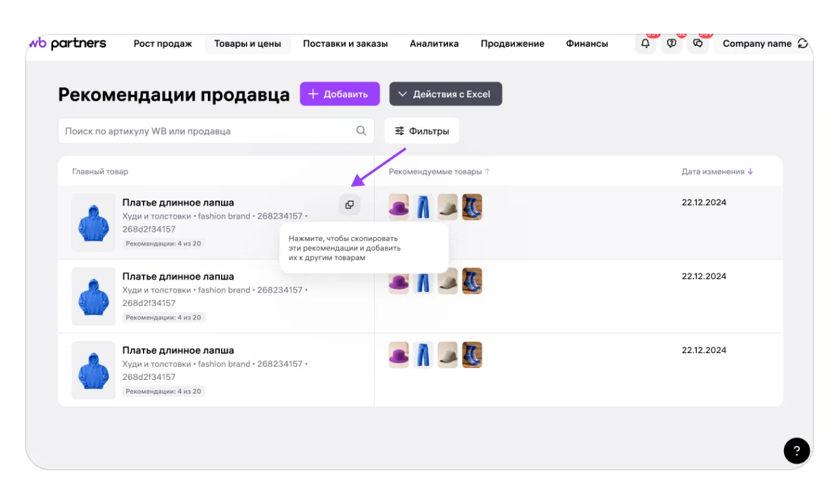The image size is (839, 504).
Task: Open the Фильтры filter panel
Action: [x=422, y=131]
